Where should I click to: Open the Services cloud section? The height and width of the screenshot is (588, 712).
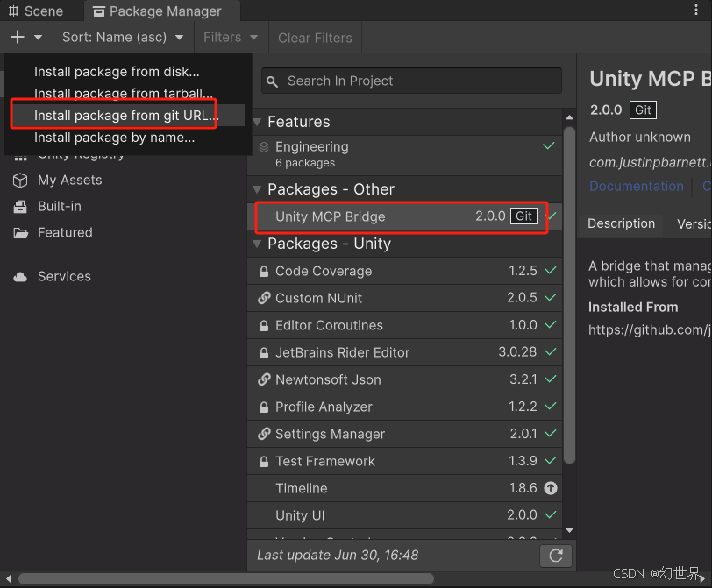coord(66,276)
